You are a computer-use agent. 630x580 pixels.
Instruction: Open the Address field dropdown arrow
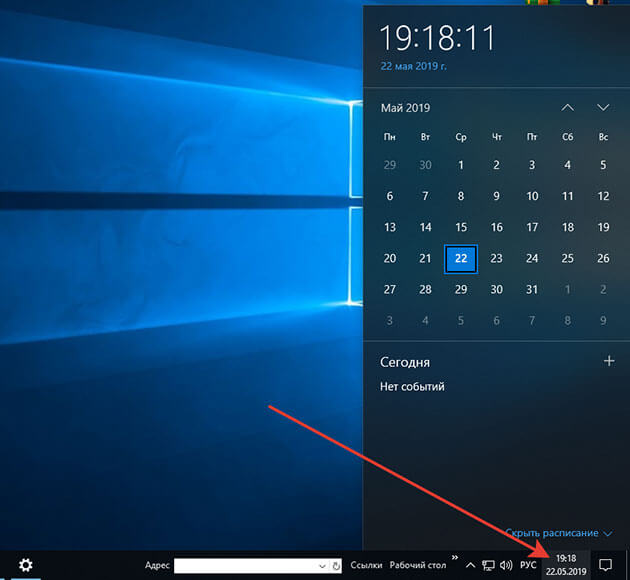322,566
